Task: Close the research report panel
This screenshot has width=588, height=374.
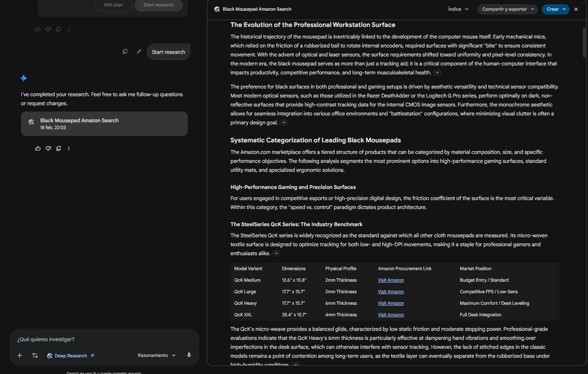Action: [576, 9]
